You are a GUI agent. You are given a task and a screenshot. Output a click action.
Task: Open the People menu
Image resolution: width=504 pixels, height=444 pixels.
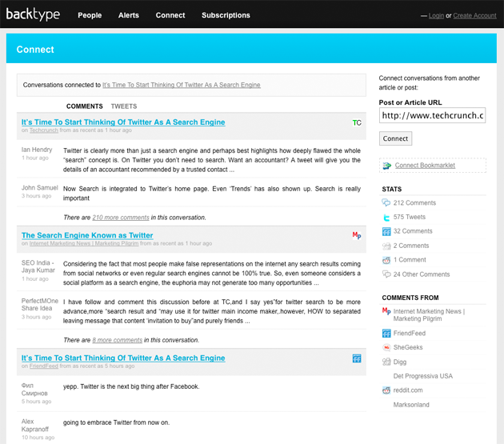click(90, 15)
